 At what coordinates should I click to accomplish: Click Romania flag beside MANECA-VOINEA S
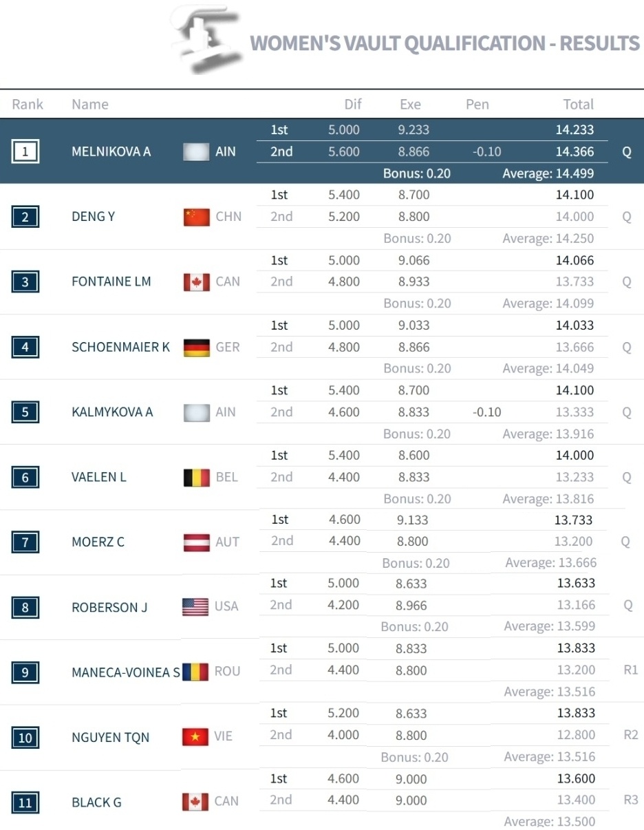point(195,672)
